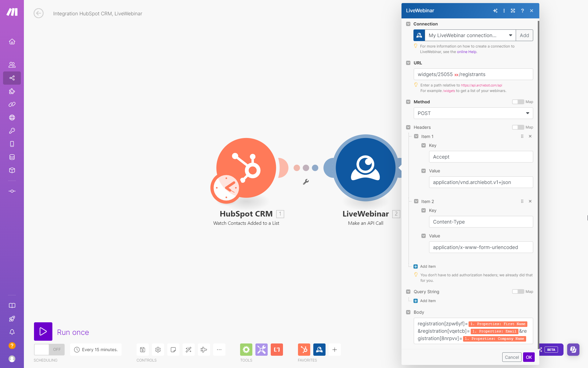Open the Data stores section in the sidebar
The height and width of the screenshot is (368, 588).
(12, 157)
